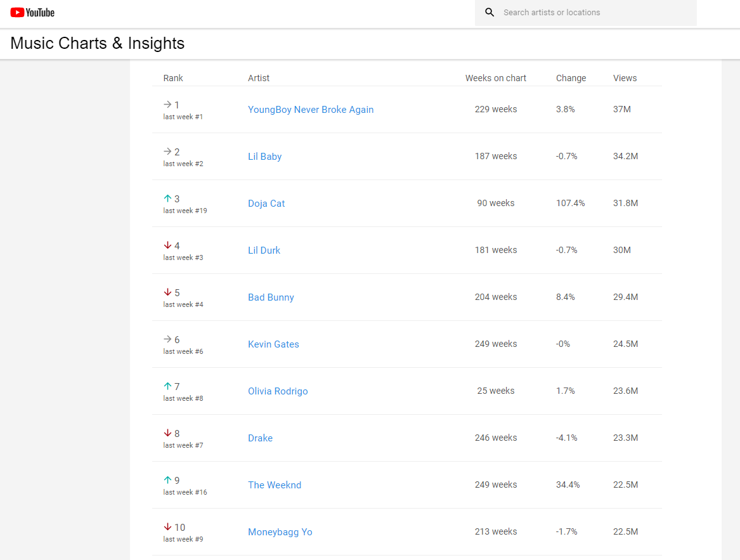Click the '90 weeks' cell
This screenshot has height=560, width=740.
point(495,203)
